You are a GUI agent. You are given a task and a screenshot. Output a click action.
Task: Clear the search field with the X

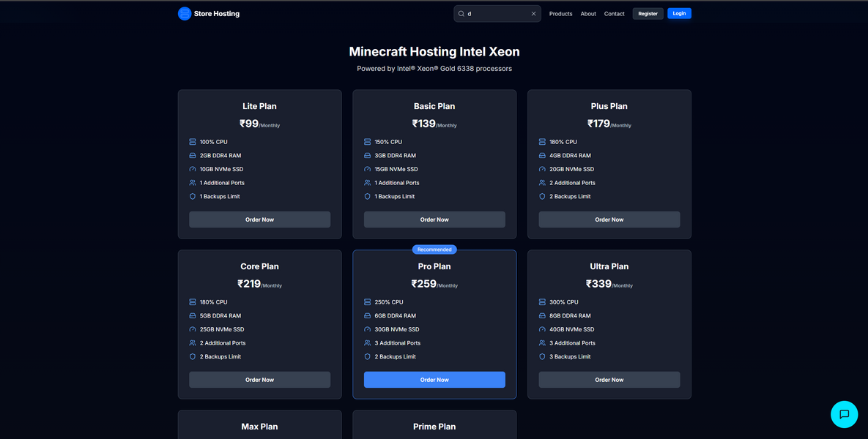[x=534, y=14]
